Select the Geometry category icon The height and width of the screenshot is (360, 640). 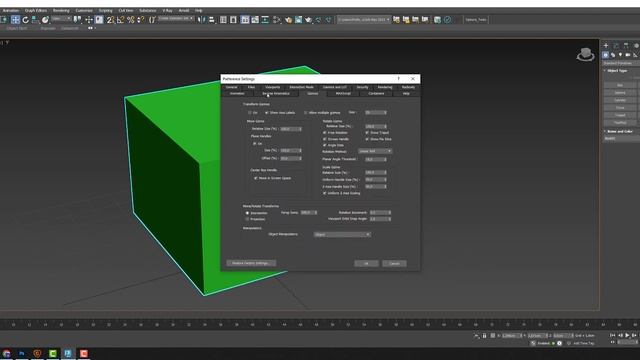tap(605, 55)
